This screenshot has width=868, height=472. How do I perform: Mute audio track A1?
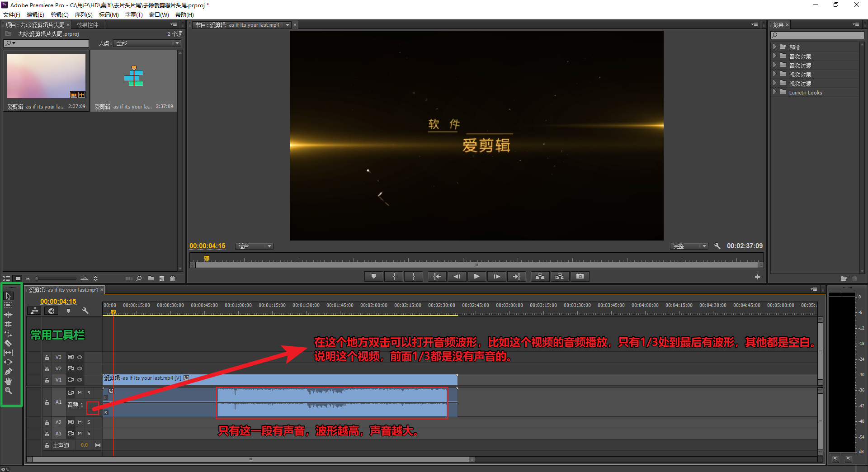(80, 393)
